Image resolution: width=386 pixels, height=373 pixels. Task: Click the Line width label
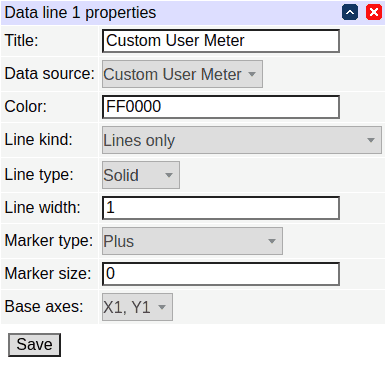pos(42,207)
